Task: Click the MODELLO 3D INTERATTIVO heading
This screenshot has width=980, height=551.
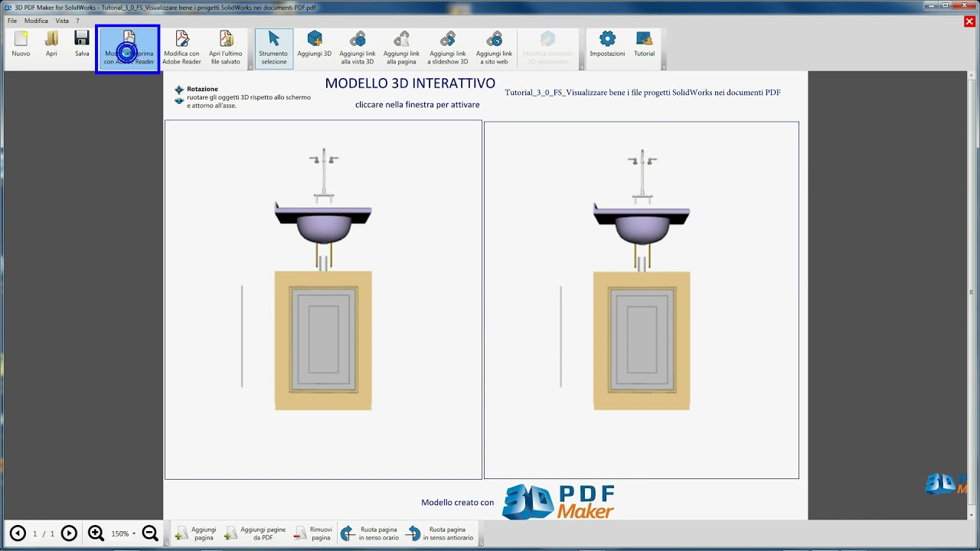Action: (410, 83)
